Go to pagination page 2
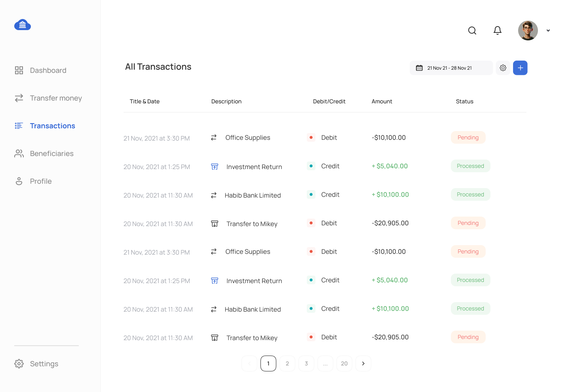This screenshot has height=392, width=570. (287, 363)
